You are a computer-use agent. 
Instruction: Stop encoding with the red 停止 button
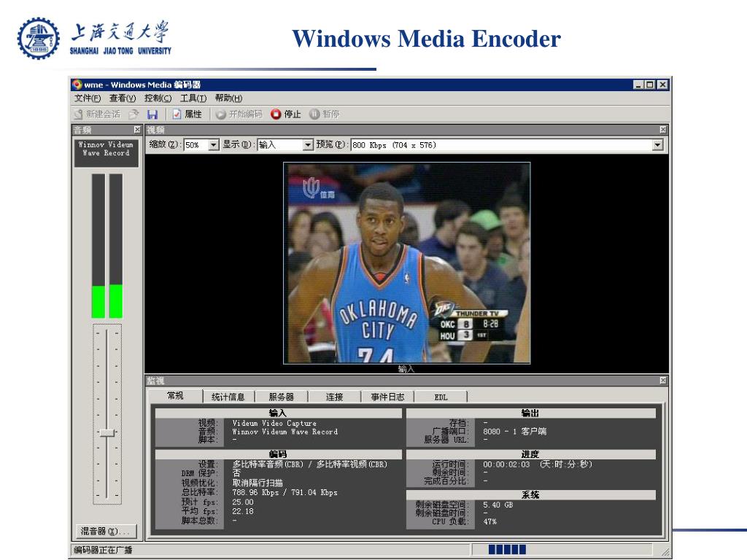(286, 114)
